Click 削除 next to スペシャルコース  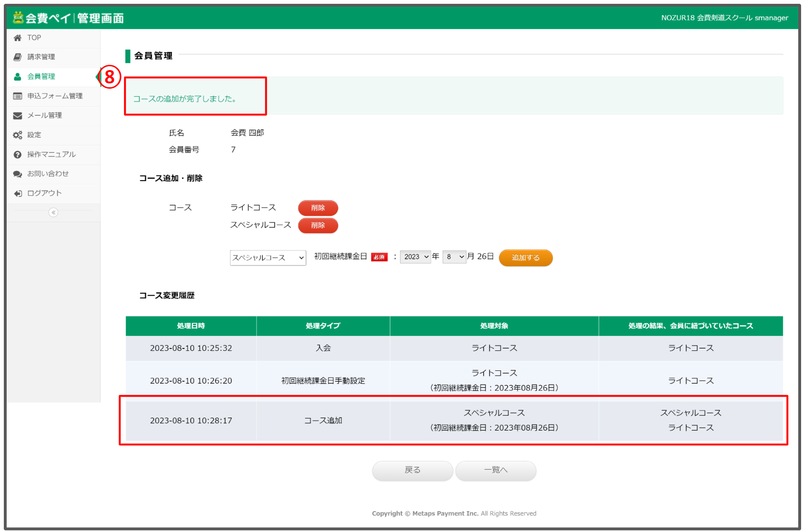[317, 225]
